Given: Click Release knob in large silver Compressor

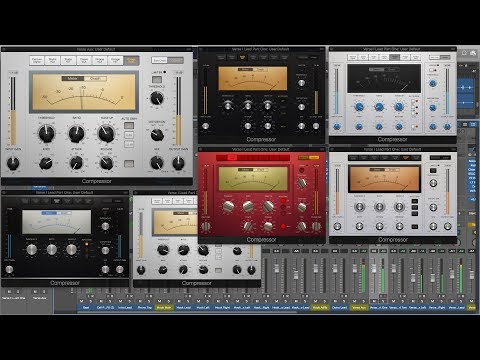Looking at the screenshot, I should pyautogui.click(x=106, y=163).
